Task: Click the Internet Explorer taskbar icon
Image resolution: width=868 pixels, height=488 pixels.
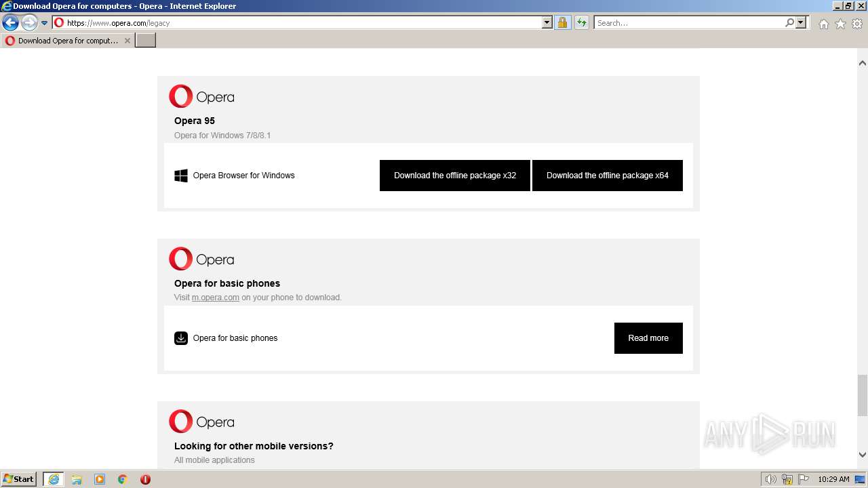Action: (x=54, y=479)
